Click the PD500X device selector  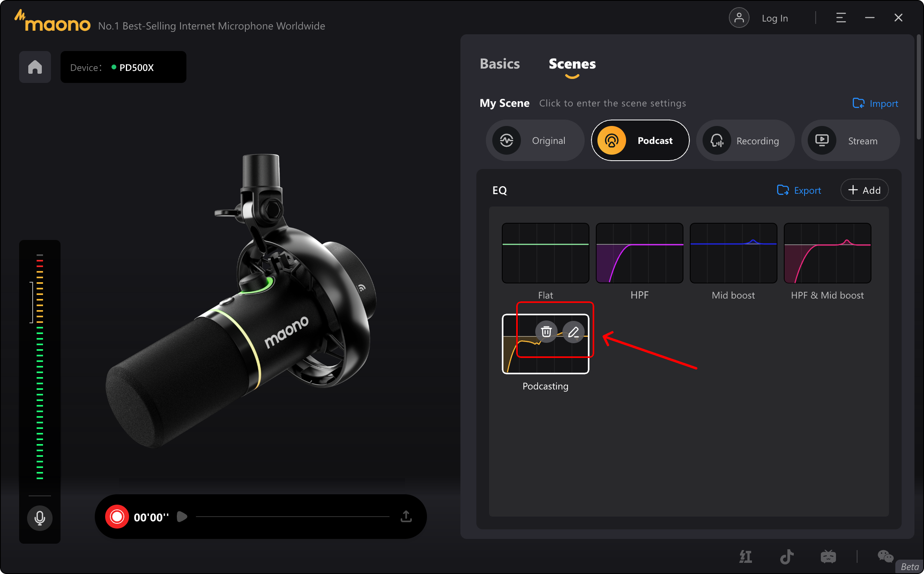coord(123,67)
